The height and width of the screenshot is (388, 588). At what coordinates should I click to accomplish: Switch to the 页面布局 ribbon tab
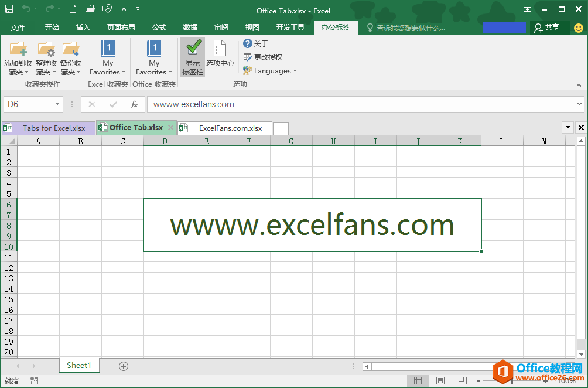click(121, 28)
